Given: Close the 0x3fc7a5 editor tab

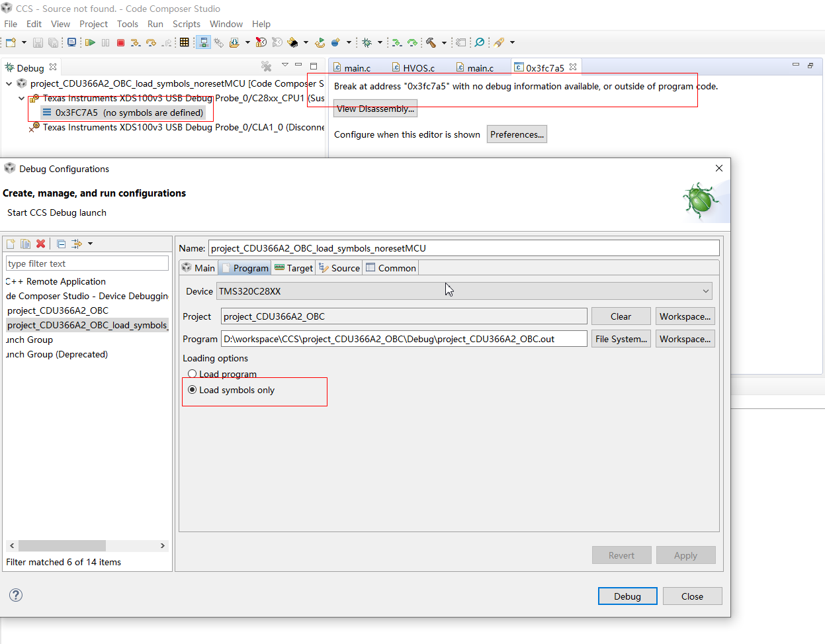Looking at the screenshot, I should [x=573, y=67].
